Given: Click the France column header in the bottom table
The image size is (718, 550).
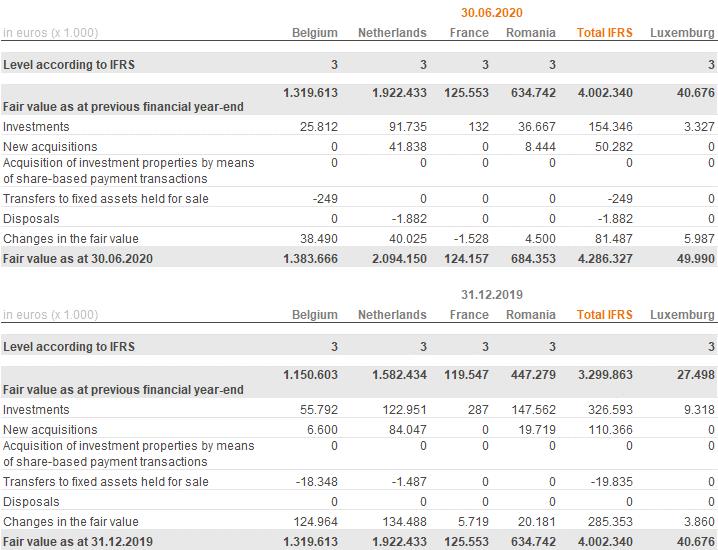Looking at the screenshot, I should [x=469, y=315].
